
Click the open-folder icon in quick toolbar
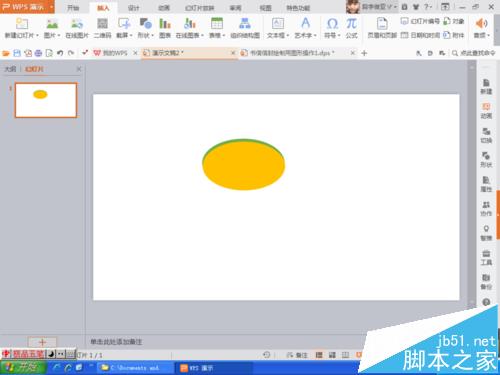point(6,53)
